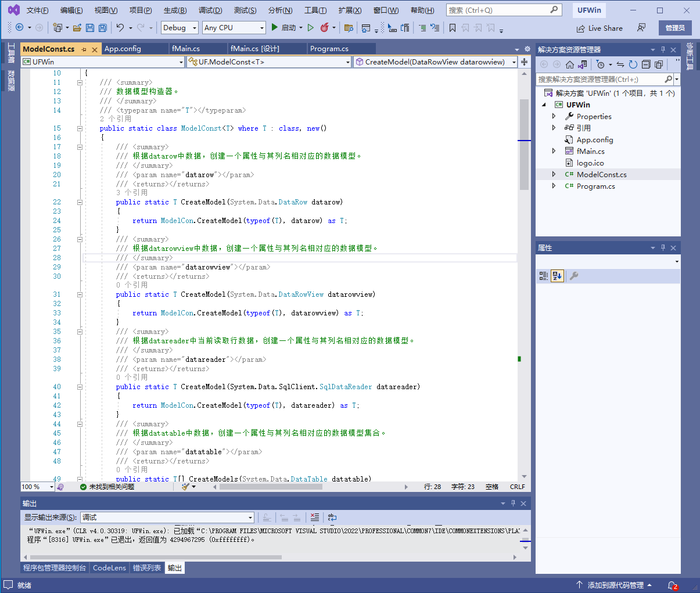This screenshot has width=700, height=593.
Task: Click 添加到源代码管理 in status bar
Action: pyautogui.click(x=615, y=585)
